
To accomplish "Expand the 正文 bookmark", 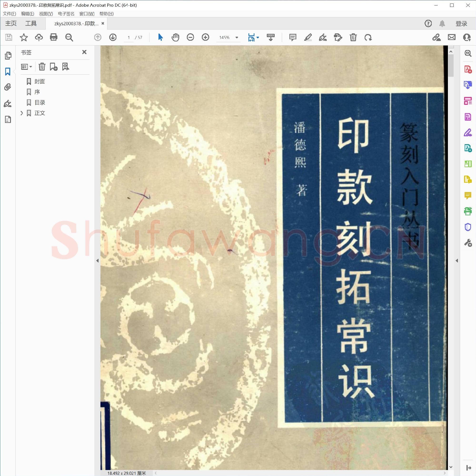I will click(x=22, y=113).
